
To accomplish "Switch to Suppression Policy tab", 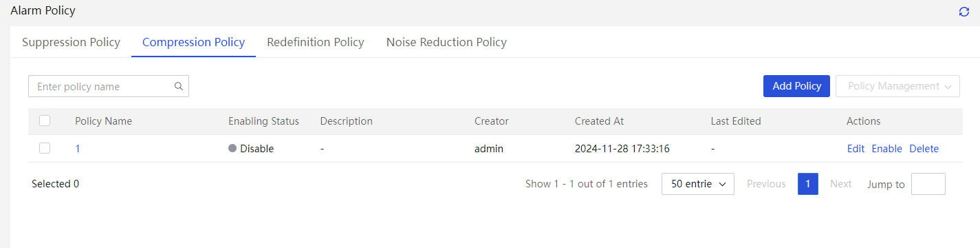I will (x=71, y=42).
